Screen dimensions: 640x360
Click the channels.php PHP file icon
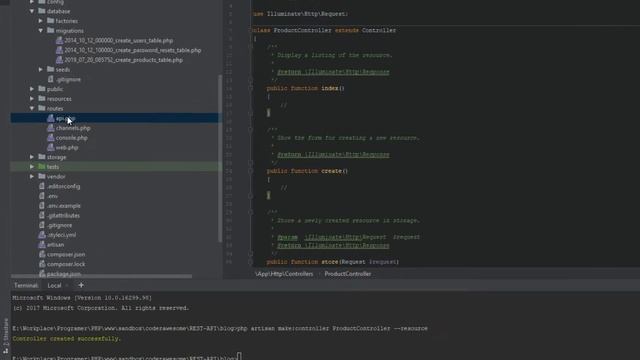point(51,128)
